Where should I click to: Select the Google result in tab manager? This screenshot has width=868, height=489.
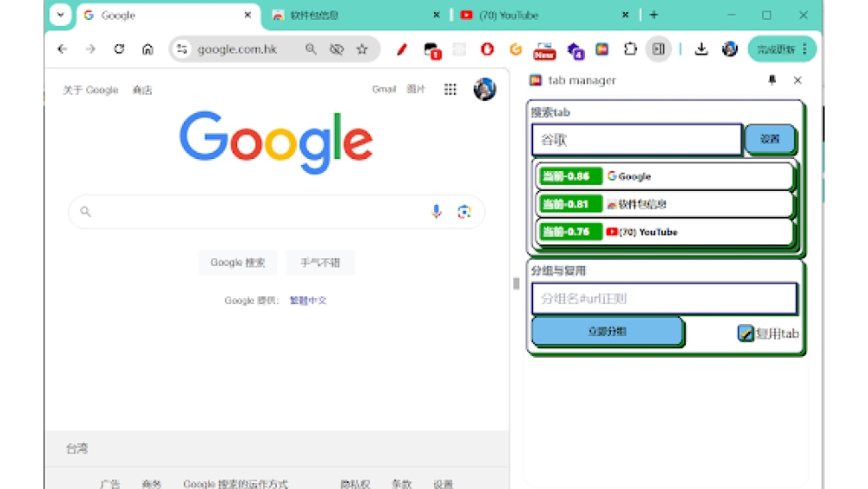(x=666, y=176)
